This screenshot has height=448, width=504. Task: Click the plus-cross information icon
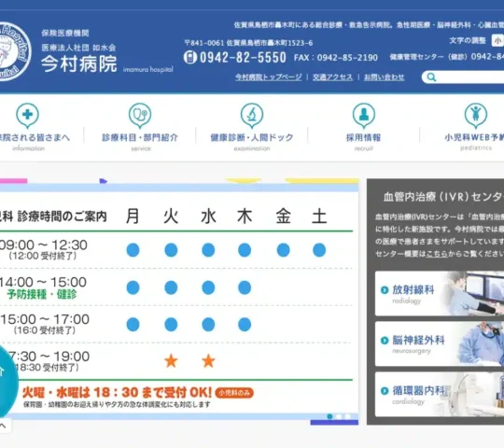pos(27,116)
